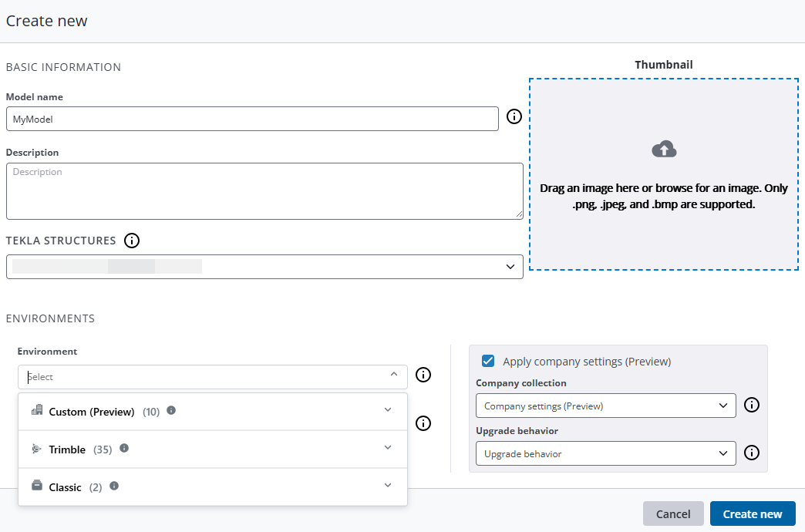Viewport: 805px width, 532px height.
Task: Click the info icon beside Model name
Action: [514, 117]
